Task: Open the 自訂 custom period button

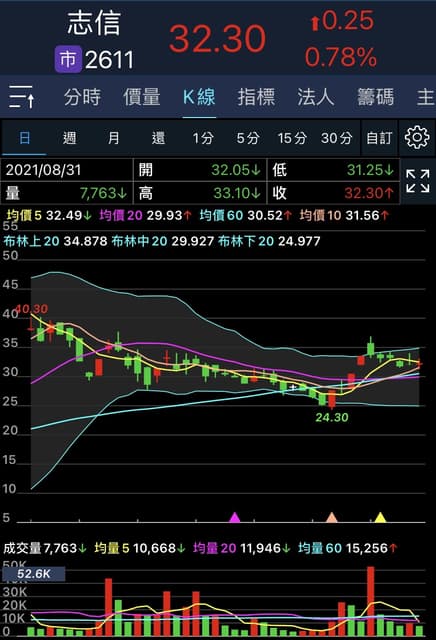Action: coord(379,138)
